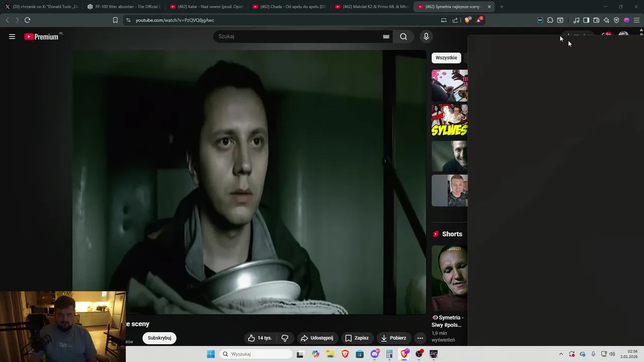The width and height of the screenshot is (644, 362).
Task: Open Brave Rewards triangle icon
Action: point(479,20)
